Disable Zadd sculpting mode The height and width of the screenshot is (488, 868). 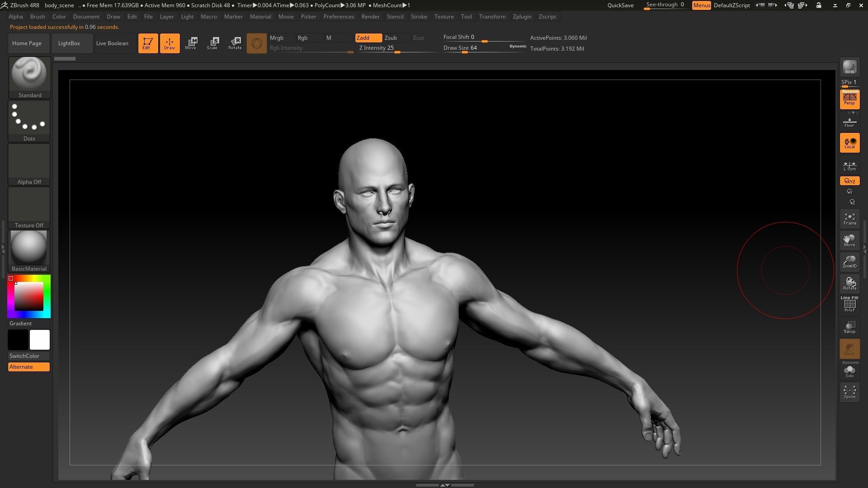pos(368,38)
